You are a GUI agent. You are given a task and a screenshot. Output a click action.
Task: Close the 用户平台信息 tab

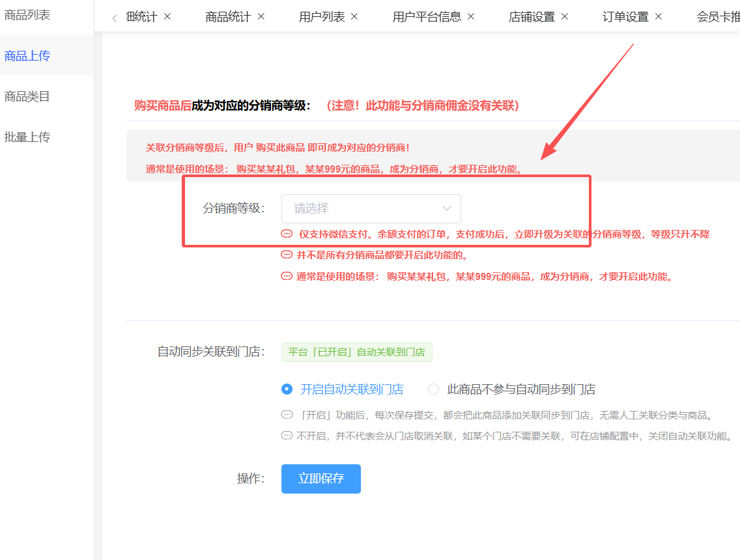(471, 16)
